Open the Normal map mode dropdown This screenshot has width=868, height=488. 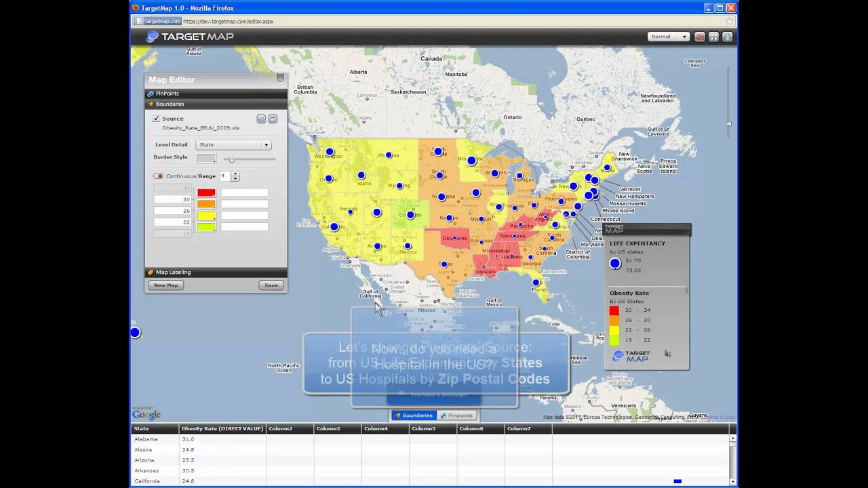point(668,37)
